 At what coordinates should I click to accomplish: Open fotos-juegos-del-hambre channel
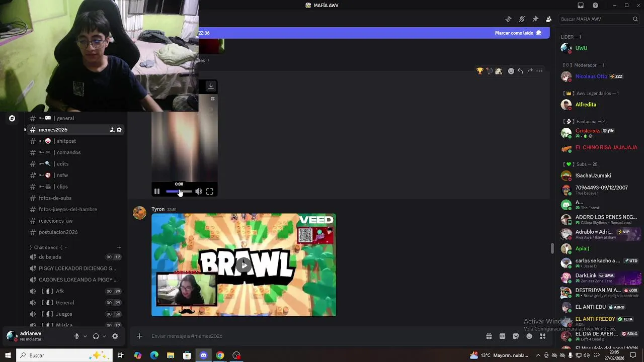[75, 210]
